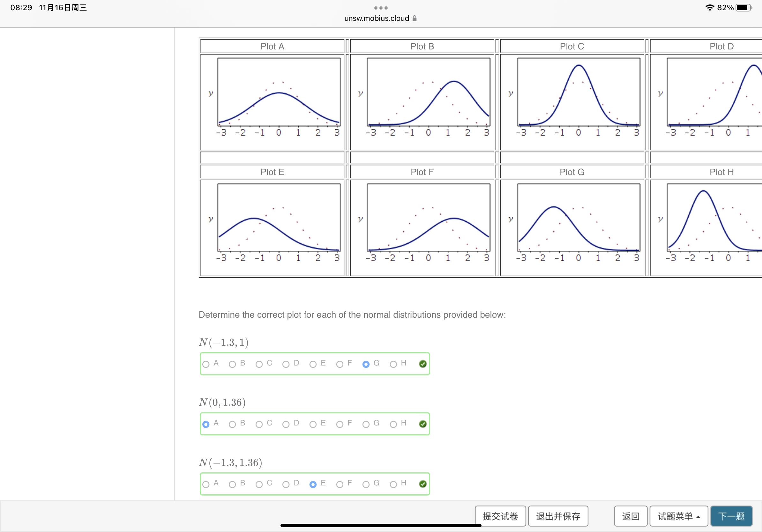Click the 下一题 next question button
The height and width of the screenshot is (532, 762).
[x=731, y=516]
